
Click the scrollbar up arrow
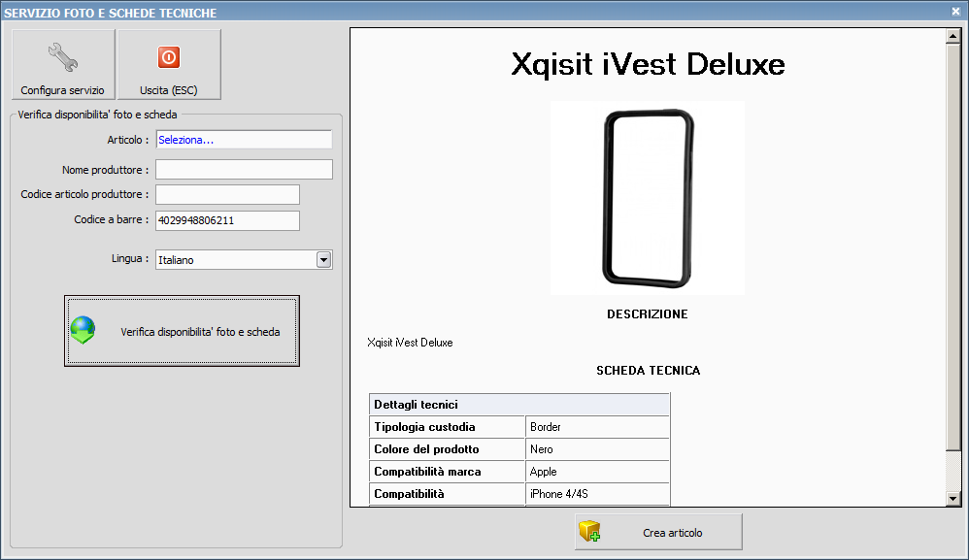coord(952,37)
